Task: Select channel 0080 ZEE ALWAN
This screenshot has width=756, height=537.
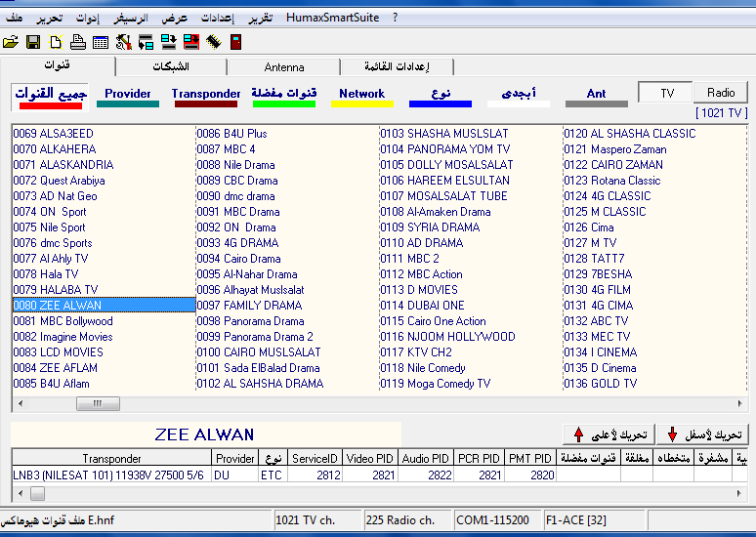Action: (104, 306)
